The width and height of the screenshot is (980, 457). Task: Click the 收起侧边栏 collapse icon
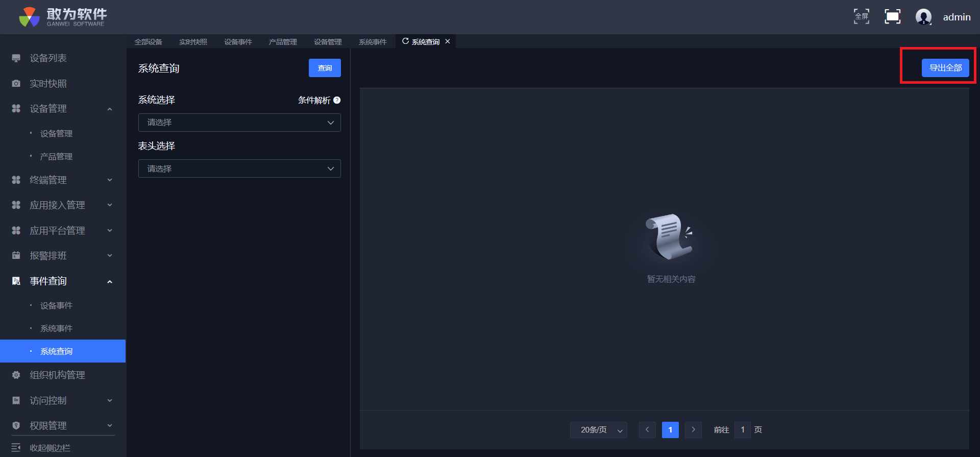(x=16, y=448)
